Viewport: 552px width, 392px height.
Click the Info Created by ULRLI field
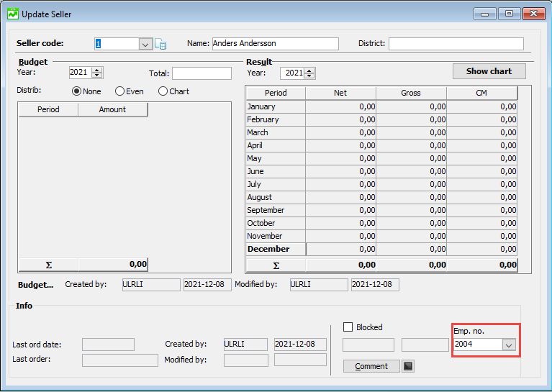245,344
